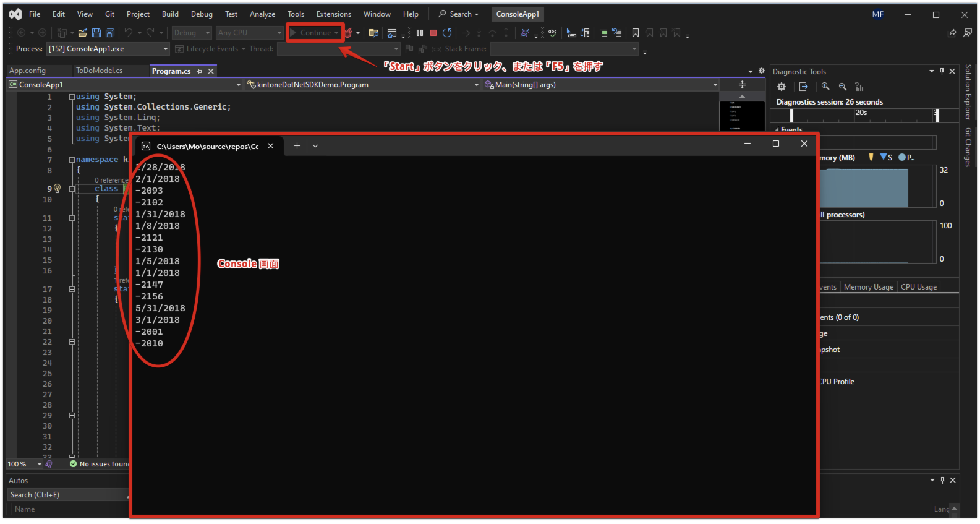Click the Continue button
This screenshot has height=524, width=980.
(315, 33)
